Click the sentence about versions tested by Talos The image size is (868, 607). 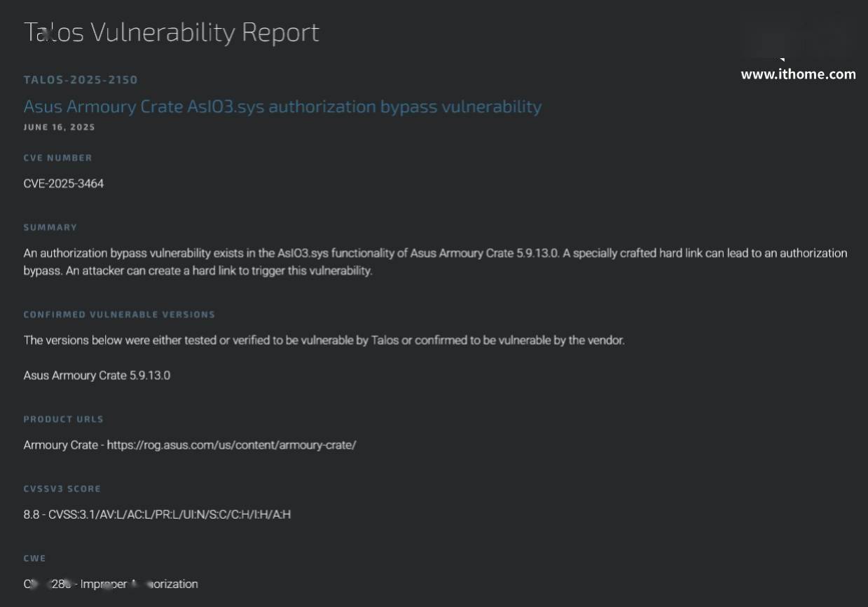click(324, 341)
